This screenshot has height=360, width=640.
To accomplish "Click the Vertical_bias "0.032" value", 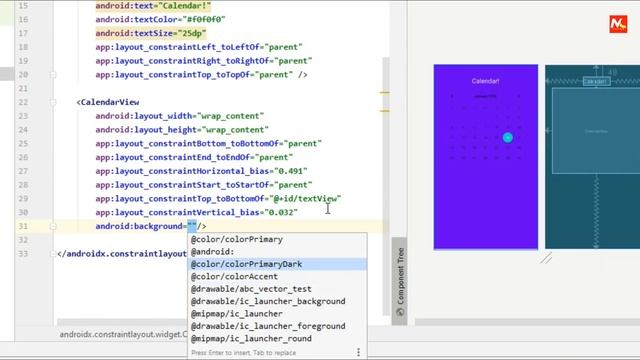I will point(281,213).
